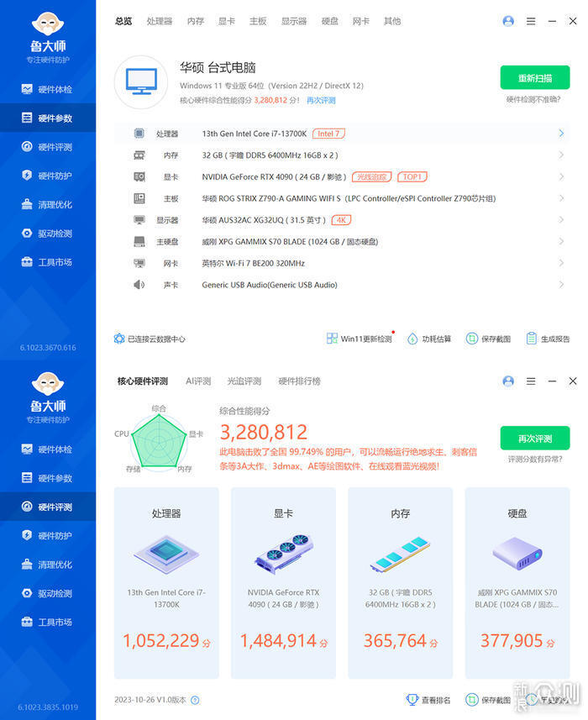Screen dimensions: 588x720
Task: Expand the 主板 ROG STRIX Z790-A row chevron
Action: [x=561, y=198]
